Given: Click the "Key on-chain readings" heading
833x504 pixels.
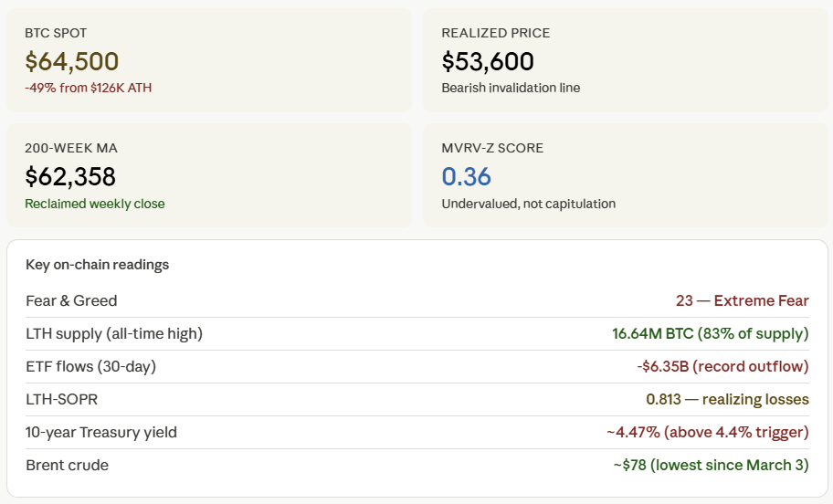Looking at the screenshot, I should 97,265.
